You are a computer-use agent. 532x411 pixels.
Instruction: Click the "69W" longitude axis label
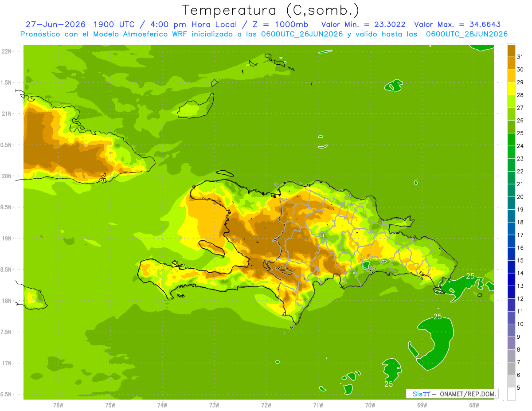point(422,405)
